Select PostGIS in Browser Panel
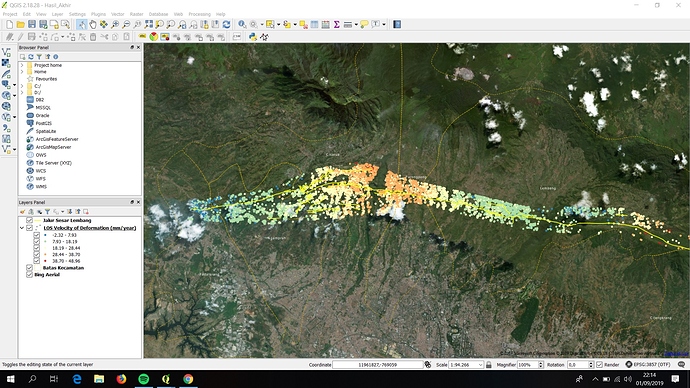Image resolution: width=690 pixels, height=388 pixels. coord(44,124)
